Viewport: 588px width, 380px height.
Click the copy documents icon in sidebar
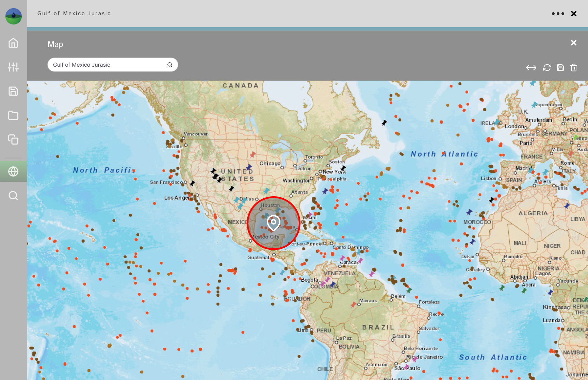(x=13, y=139)
